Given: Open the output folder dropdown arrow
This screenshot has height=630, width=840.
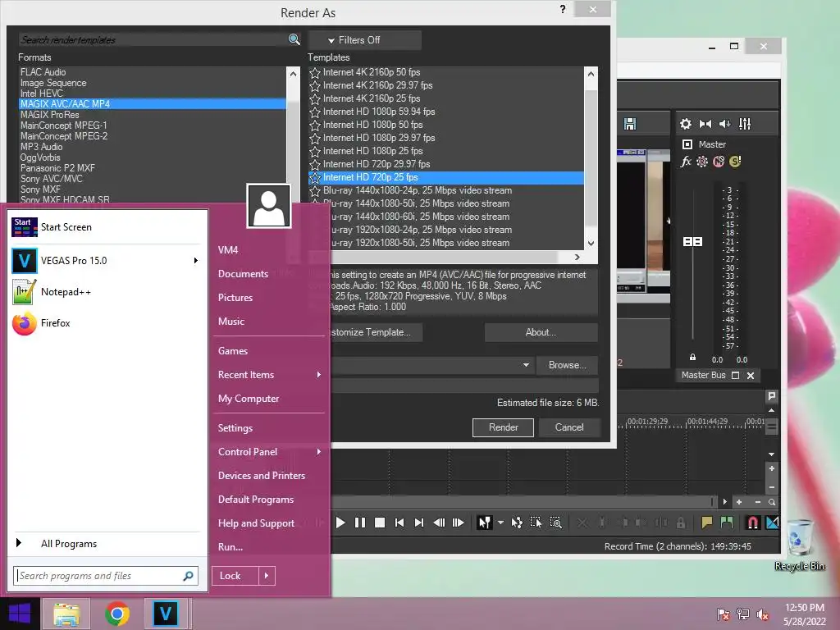Looking at the screenshot, I should [x=526, y=365].
